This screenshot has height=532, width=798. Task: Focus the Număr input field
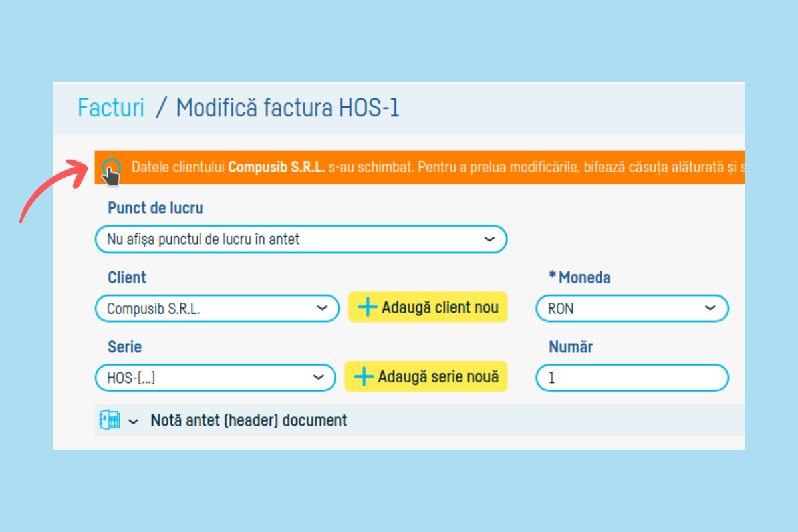(631, 378)
